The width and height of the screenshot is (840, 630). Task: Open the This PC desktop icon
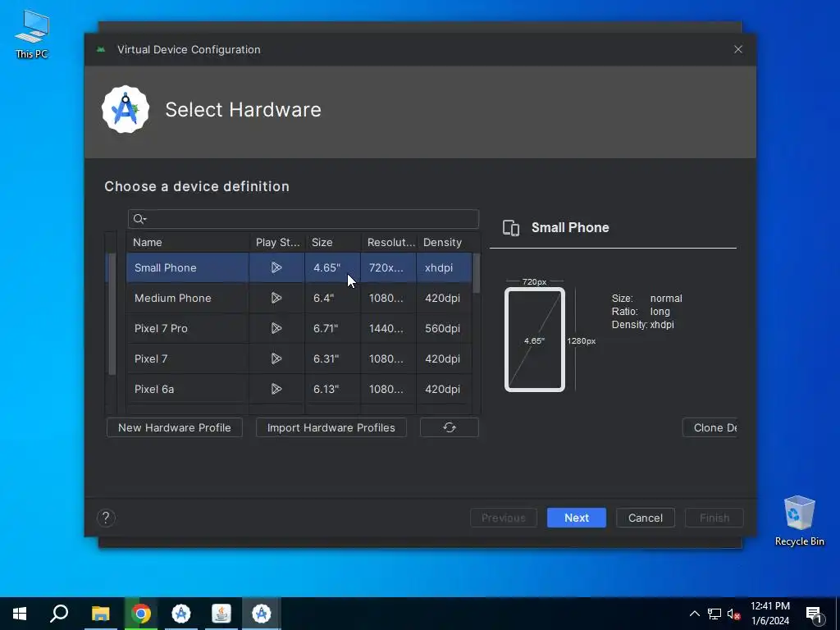[x=32, y=34]
